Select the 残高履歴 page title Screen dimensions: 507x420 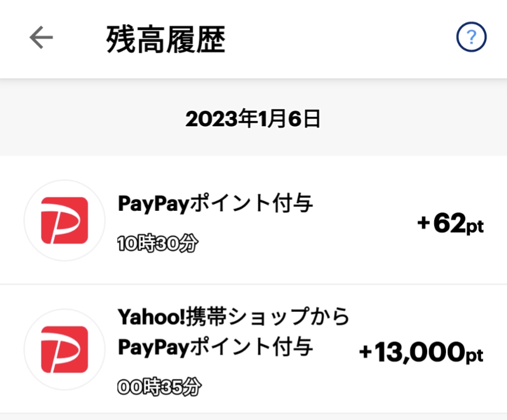pyautogui.click(x=166, y=39)
